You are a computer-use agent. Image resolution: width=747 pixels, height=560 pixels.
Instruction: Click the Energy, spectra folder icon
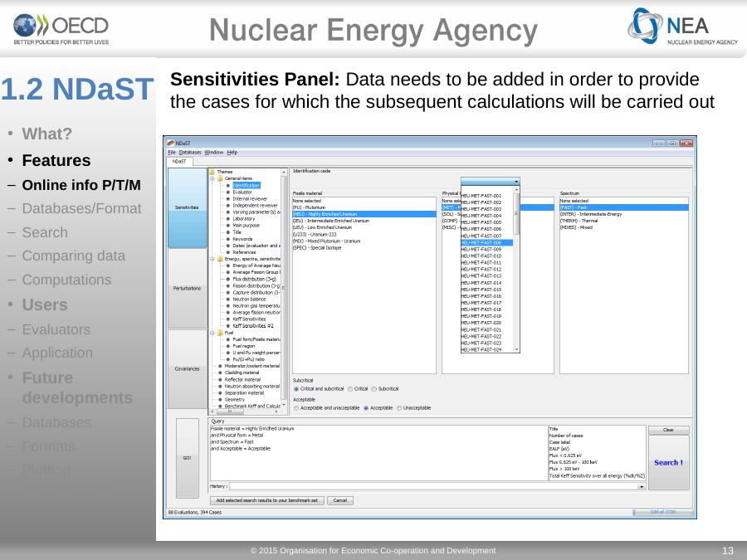pyautogui.click(x=219, y=259)
